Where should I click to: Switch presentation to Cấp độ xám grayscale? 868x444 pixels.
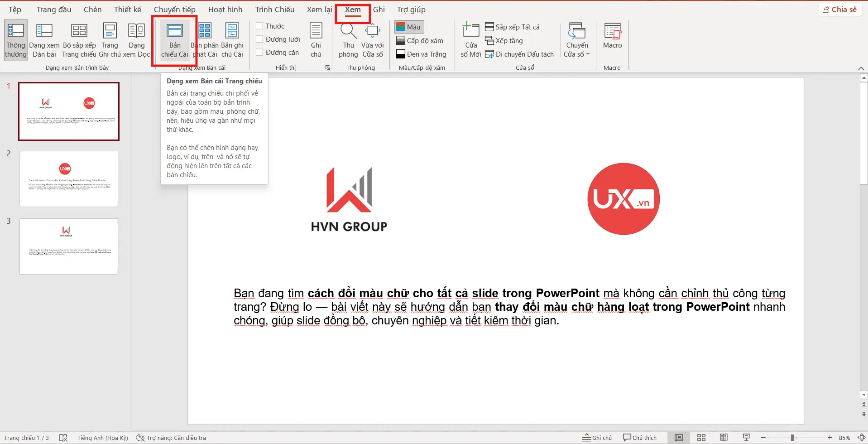(420, 40)
